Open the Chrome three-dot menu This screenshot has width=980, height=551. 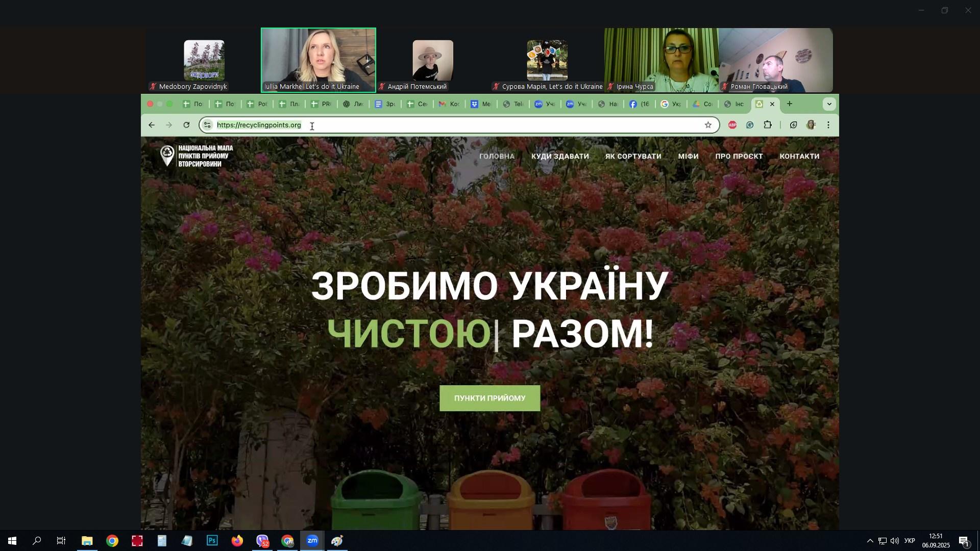(x=828, y=125)
